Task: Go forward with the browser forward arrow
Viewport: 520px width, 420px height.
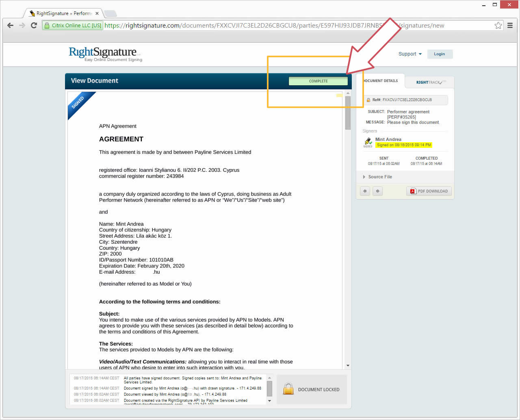Action: coord(22,25)
